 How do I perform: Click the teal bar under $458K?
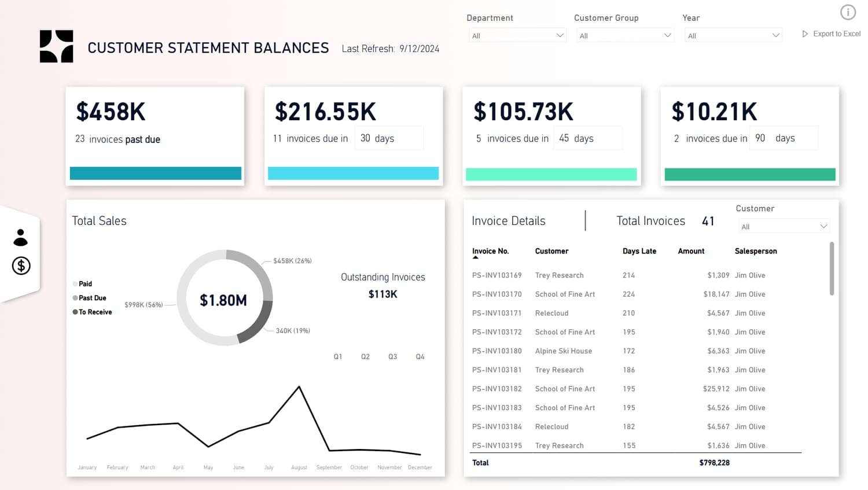point(156,174)
